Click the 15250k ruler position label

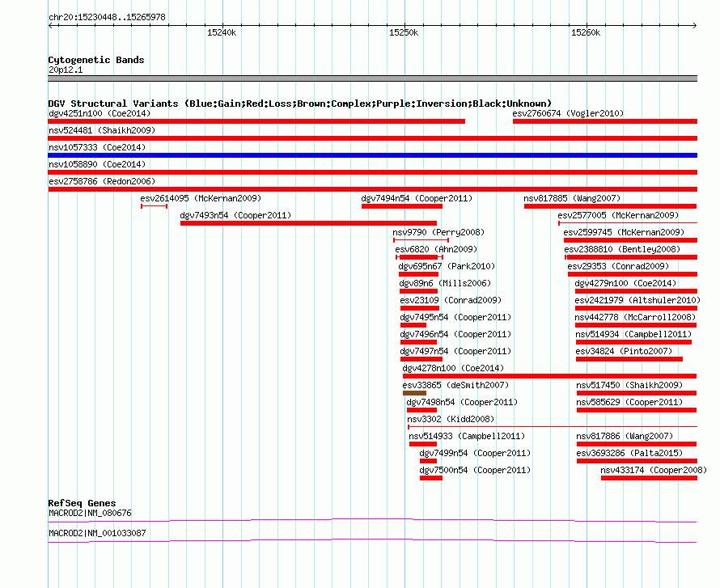coord(404,32)
